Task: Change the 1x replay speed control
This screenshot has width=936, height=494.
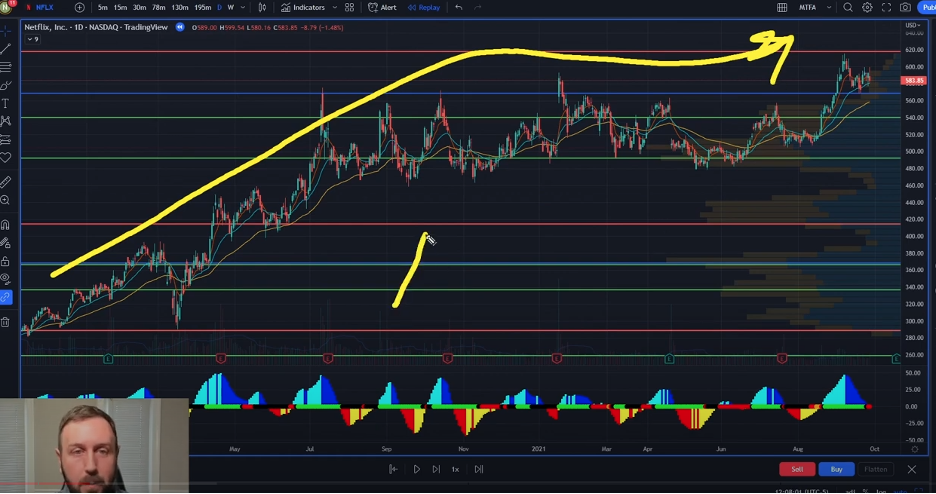Action: [x=455, y=469]
